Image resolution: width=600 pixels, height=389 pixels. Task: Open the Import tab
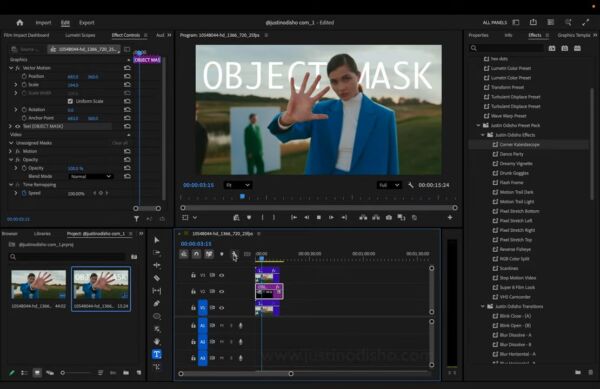click(x=43, y=23)
